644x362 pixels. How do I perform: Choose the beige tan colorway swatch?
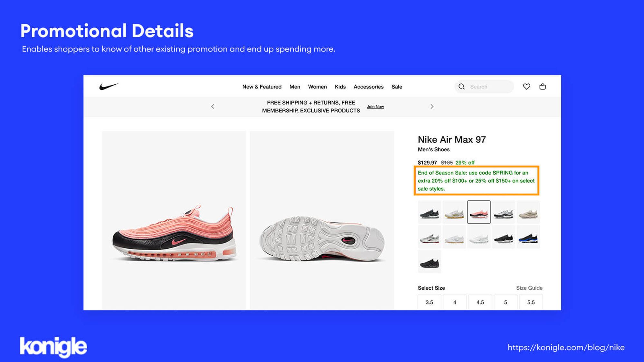(528, 212)
